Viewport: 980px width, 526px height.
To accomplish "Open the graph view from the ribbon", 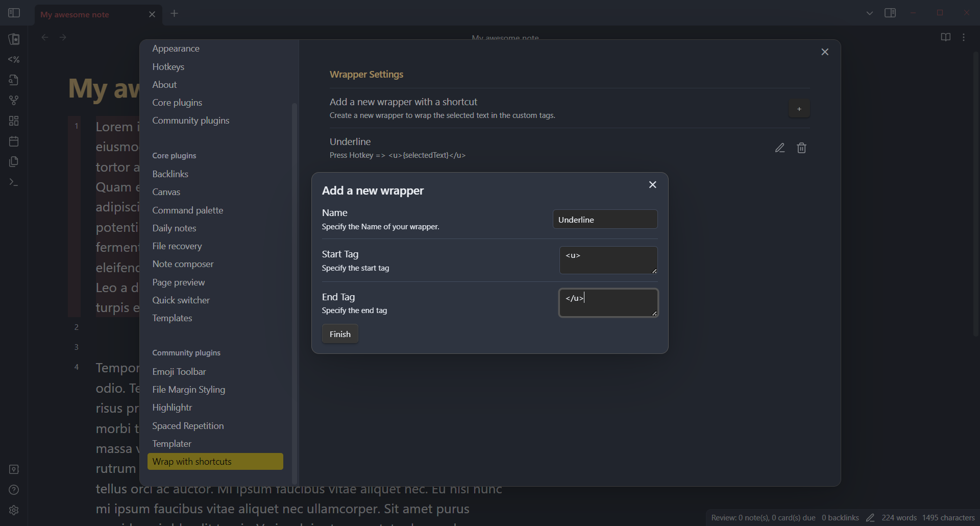I will 14,101.
